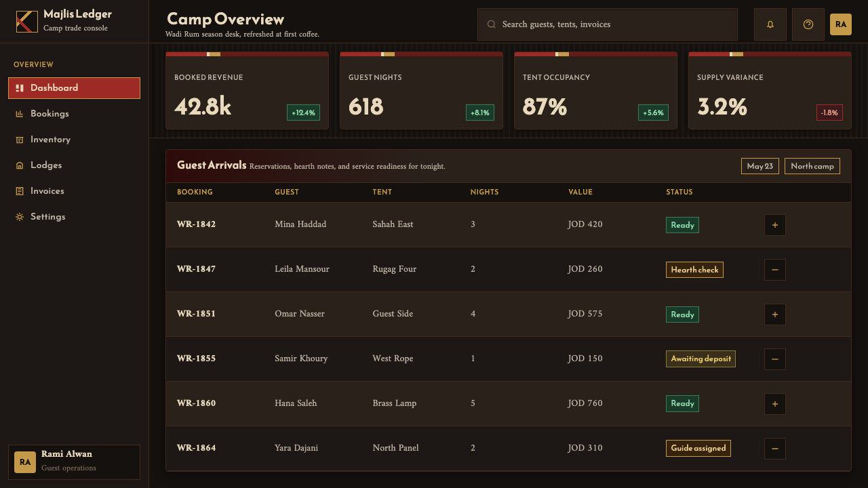Click the RA avatar in top bar
This screenshot has height=488, width=868.
[841, 24]
